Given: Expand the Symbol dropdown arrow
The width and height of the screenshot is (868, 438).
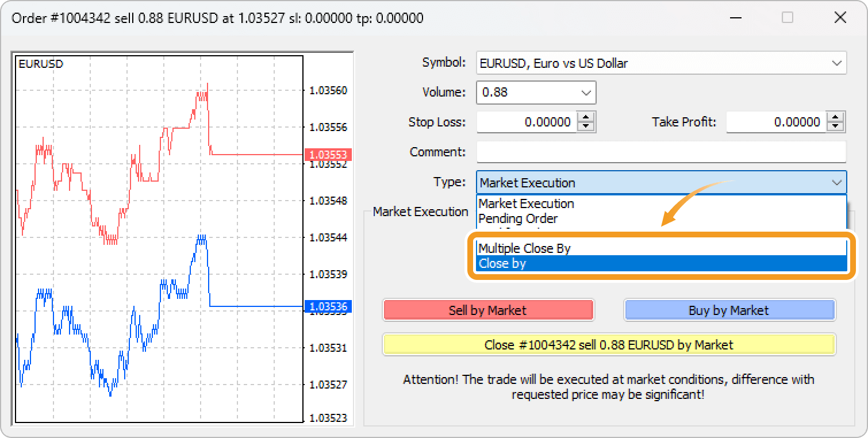Looking at the screenshot, I should point(836,63).
